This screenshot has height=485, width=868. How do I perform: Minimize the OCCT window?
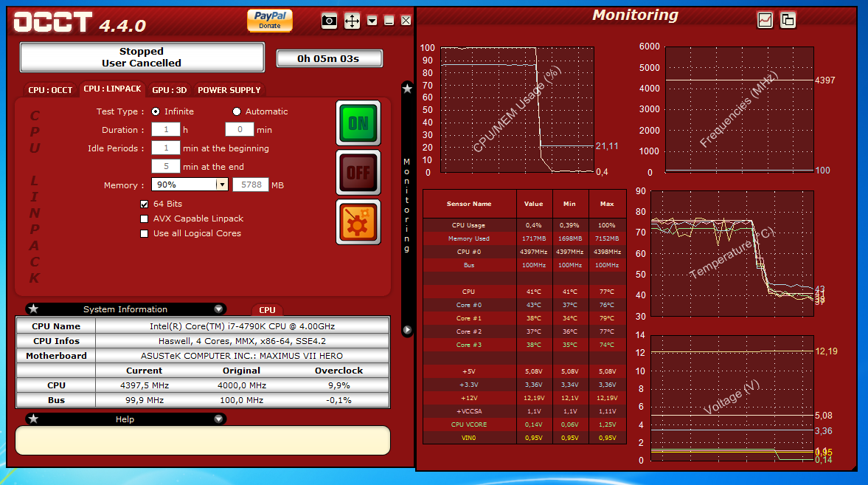point(389,21)
